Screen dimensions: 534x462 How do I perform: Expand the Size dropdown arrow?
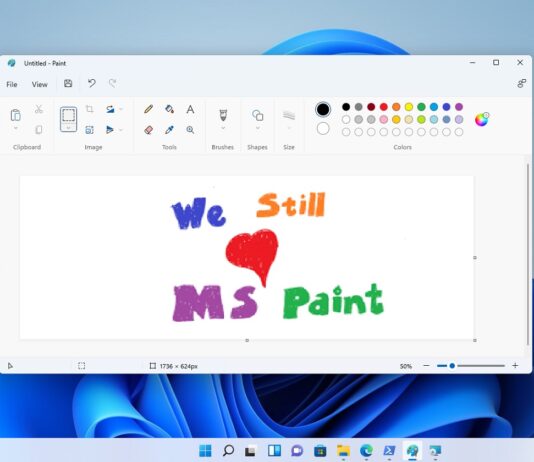pos(289,128)
